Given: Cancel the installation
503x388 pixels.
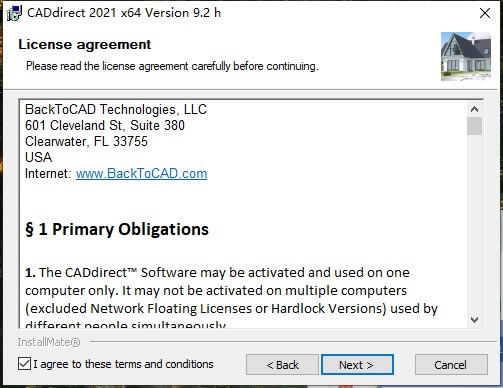Looking at the screenshot, I should [451, 365].
